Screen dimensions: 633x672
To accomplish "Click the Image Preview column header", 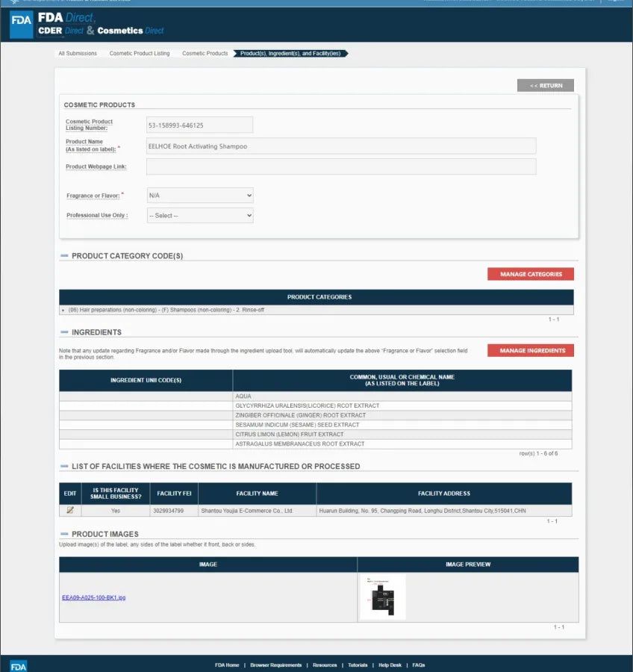I will (x=468, y=564).
